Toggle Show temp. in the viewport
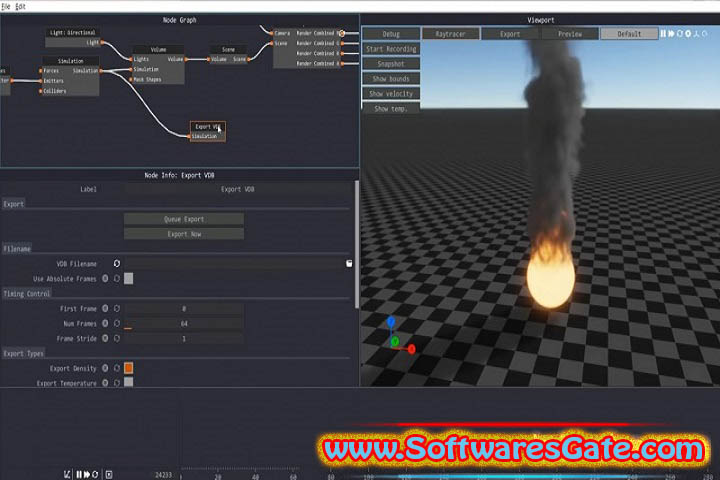Image resolution: width=720 pixels, height=480 pixels. pos(391,108)
